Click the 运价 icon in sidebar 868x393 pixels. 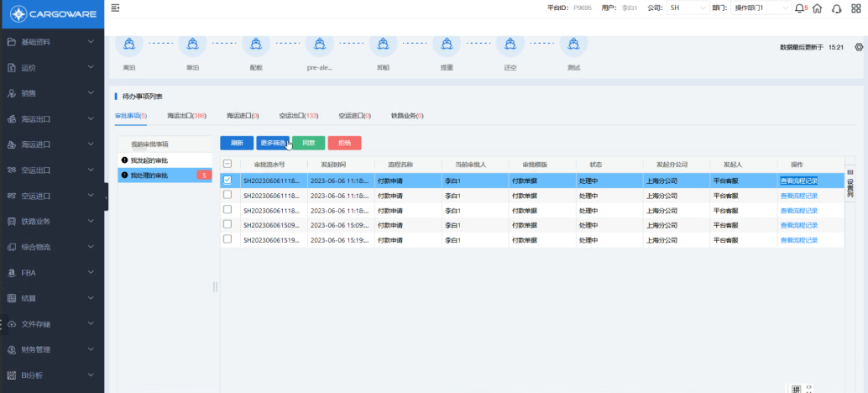pyautogui.click(x=11, y=67)
